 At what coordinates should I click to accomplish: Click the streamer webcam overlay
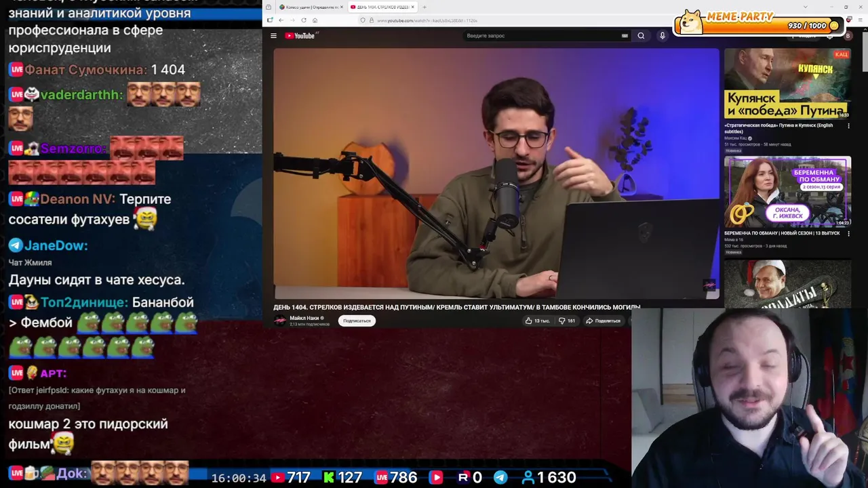tap(749, 398)
